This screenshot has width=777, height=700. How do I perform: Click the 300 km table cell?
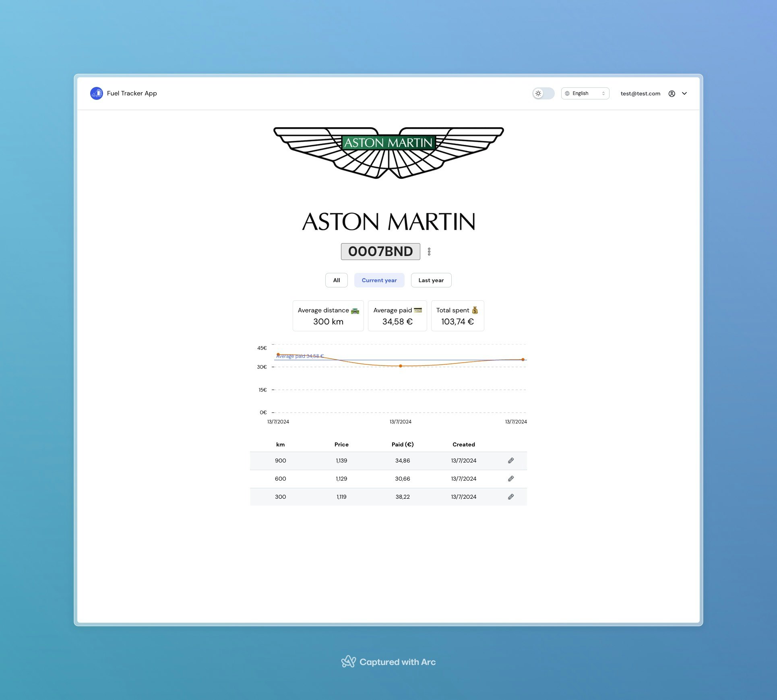click(280, 497)
